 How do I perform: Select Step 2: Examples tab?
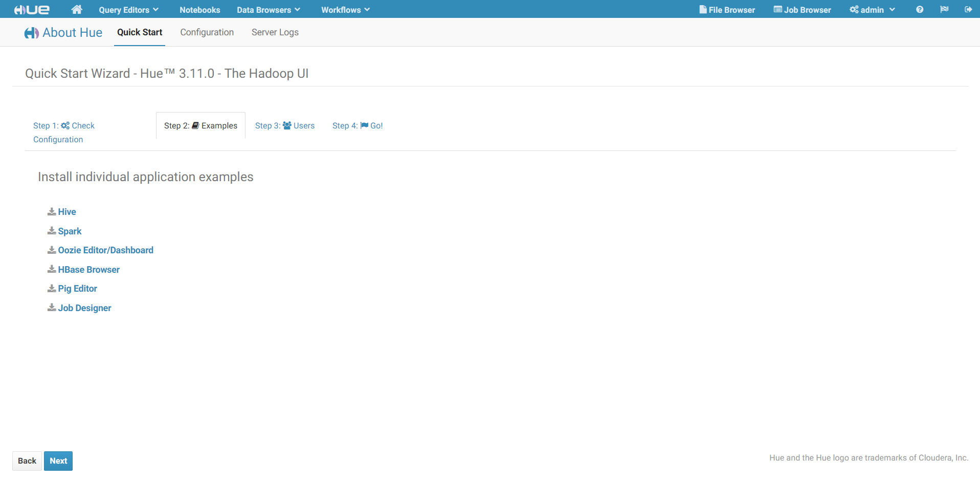201,125
